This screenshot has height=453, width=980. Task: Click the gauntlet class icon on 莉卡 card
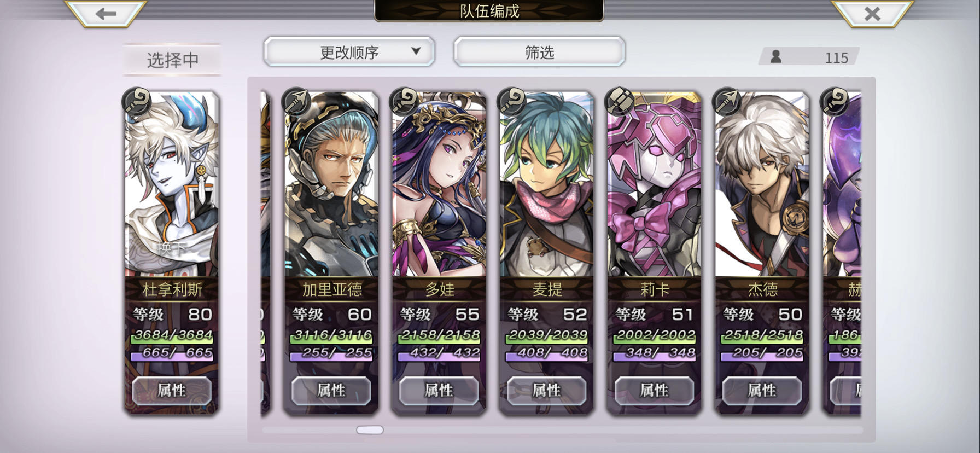[620, 102]
